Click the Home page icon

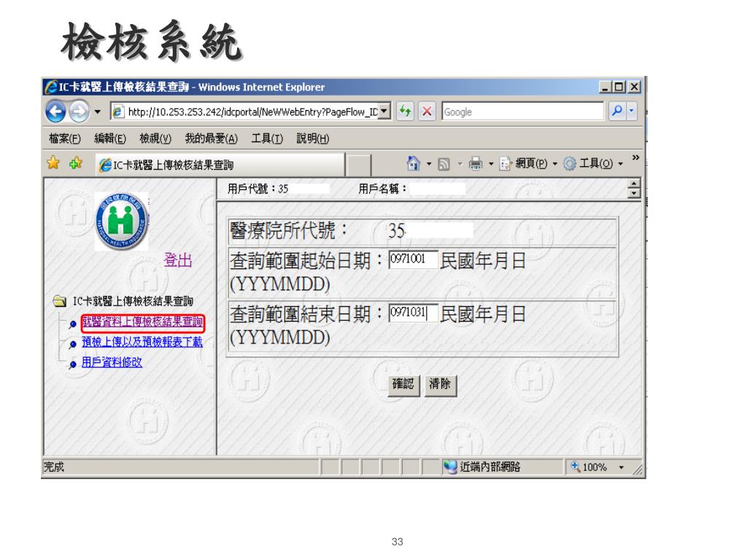(413, 164)
